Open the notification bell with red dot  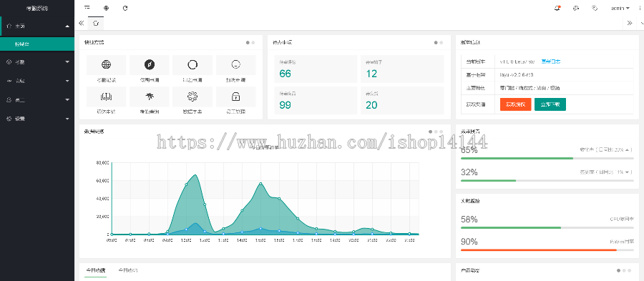click(557, 8)
